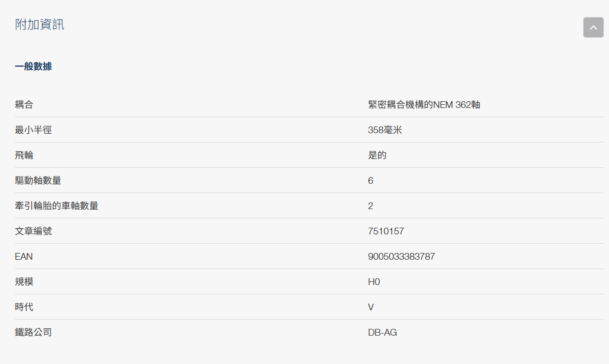Click the EAN code 9005033383787
This screenshot has height=364, width=609.
[401, 256]
